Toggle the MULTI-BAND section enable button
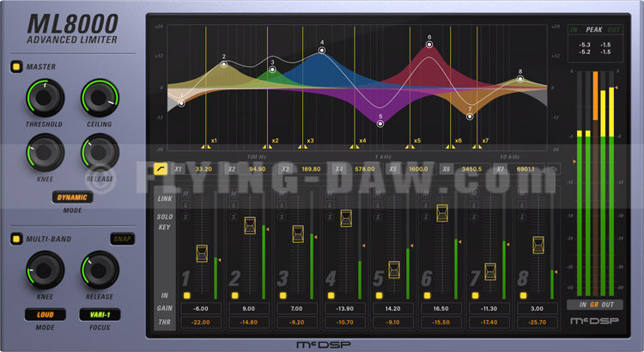The height and width of the screenshot is (352, 644). (16, 239)
